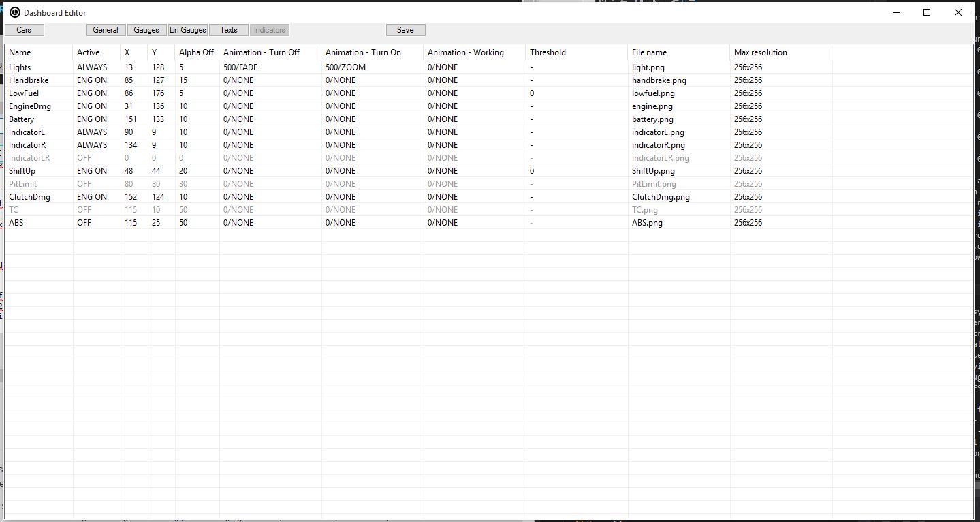980x522 pixels.
Task: Click Max resolution 256x256 in Lights row
Action: tap(748, 67)
